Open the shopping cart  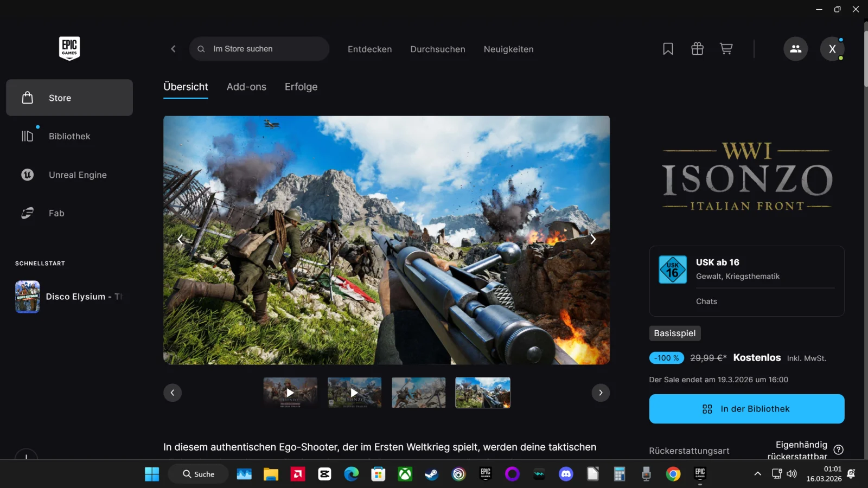(726, 49)
